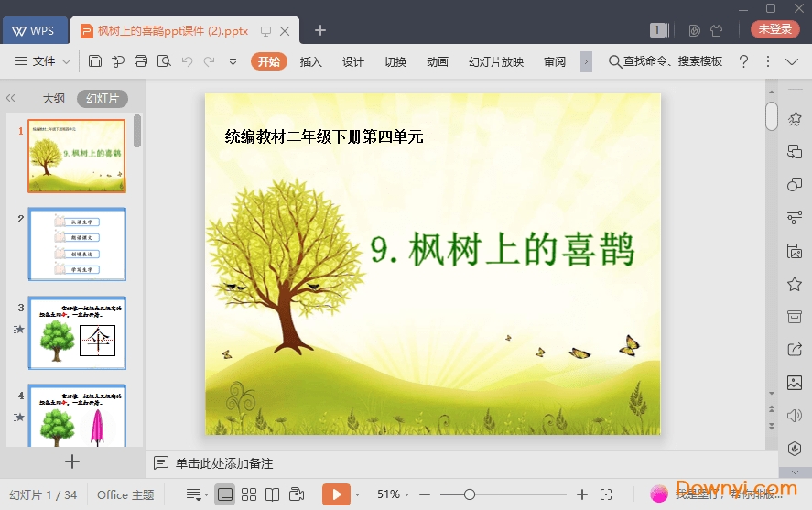This screenshot has height=510, width=812.
Task: Add a new slide with plus button
Action: click(x=72, y=461)
